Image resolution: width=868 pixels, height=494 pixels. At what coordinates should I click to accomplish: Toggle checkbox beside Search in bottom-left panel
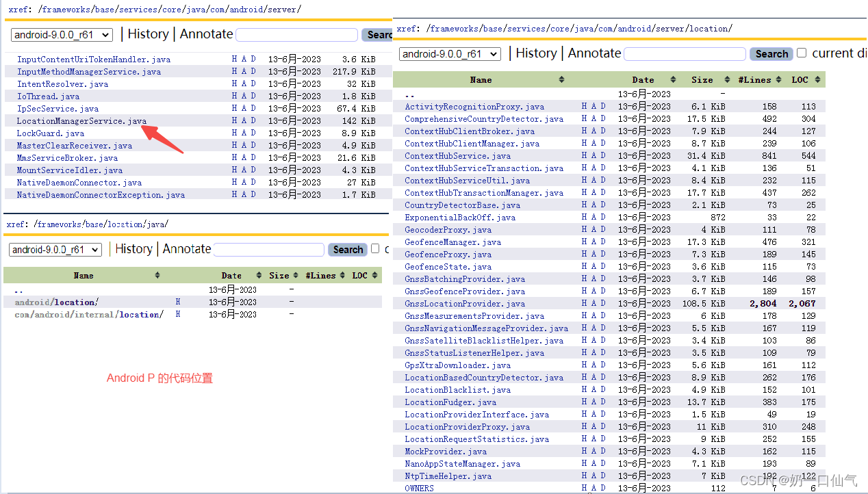coord(374,249)
